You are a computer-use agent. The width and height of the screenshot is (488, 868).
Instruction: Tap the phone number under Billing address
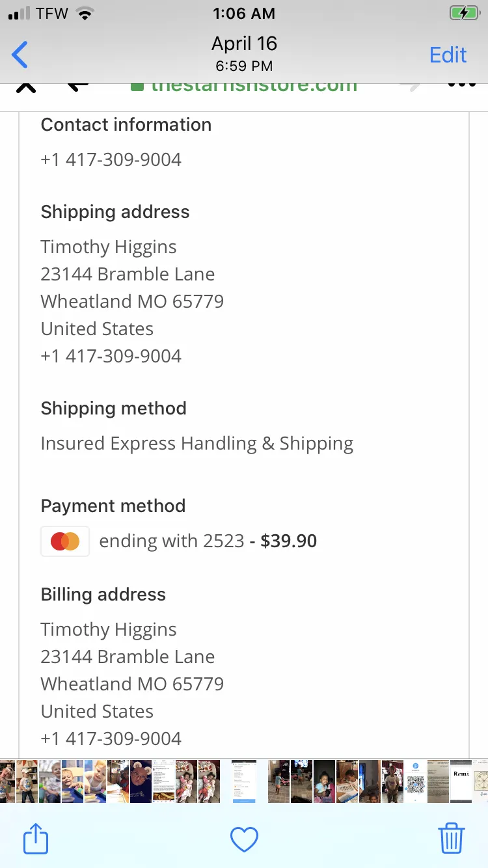[111, 739]
